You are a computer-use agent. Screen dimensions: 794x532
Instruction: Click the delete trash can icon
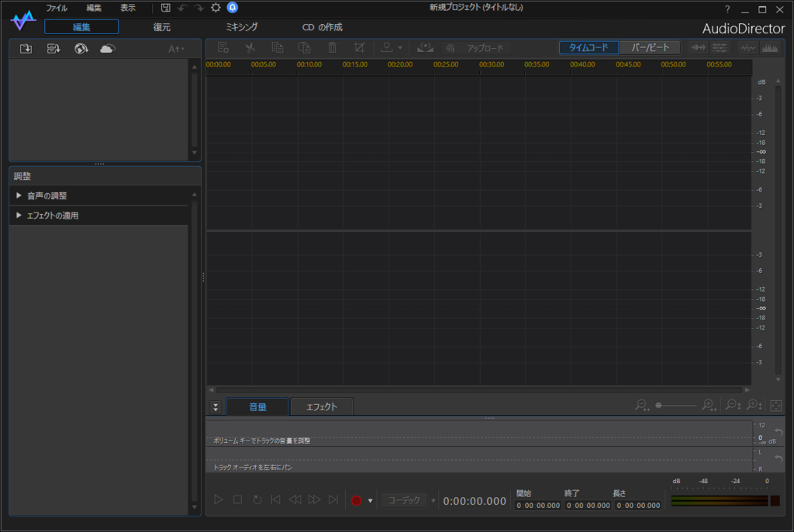click(332, 47)
